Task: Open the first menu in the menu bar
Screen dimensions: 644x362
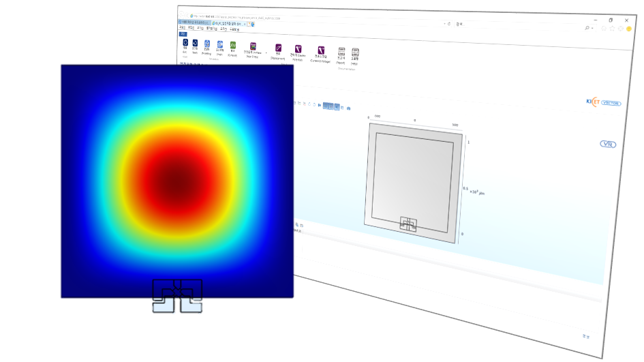Action: tap(181, 28)
